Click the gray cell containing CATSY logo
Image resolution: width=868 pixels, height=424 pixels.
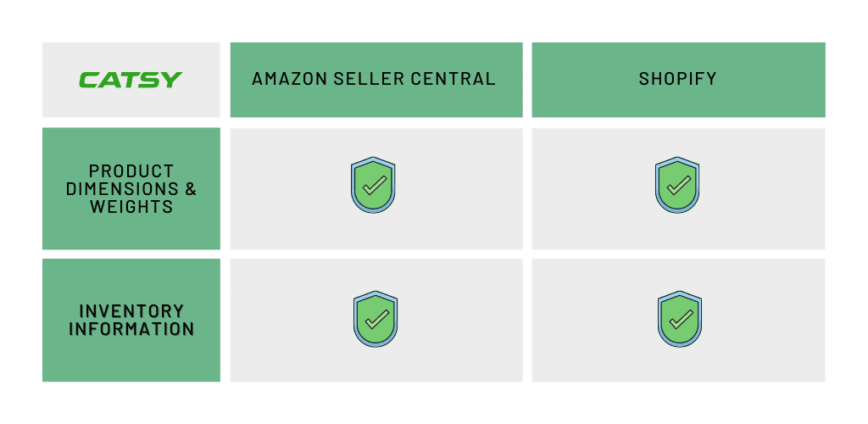click(131, 80)
